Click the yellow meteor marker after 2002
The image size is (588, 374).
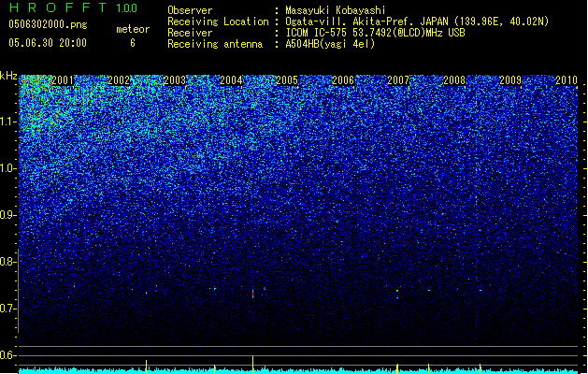[146, 367]
